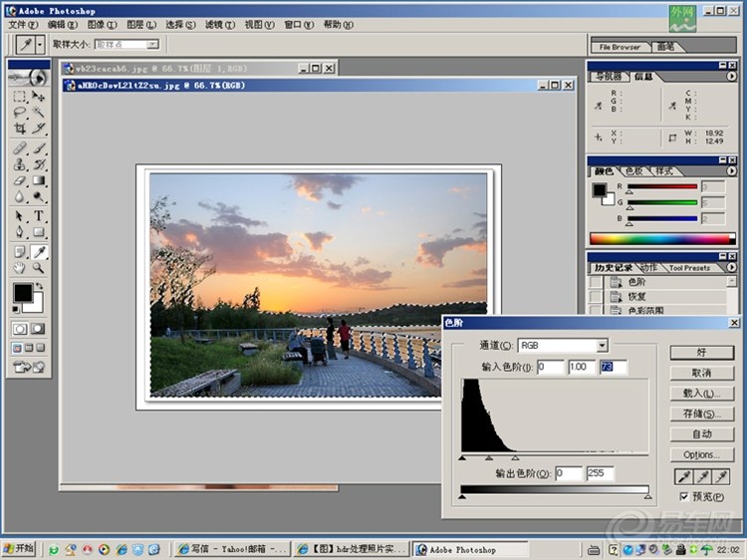747x560 pixels.
Task: Select the Pen tool
Action: click(x=20, y=232)
